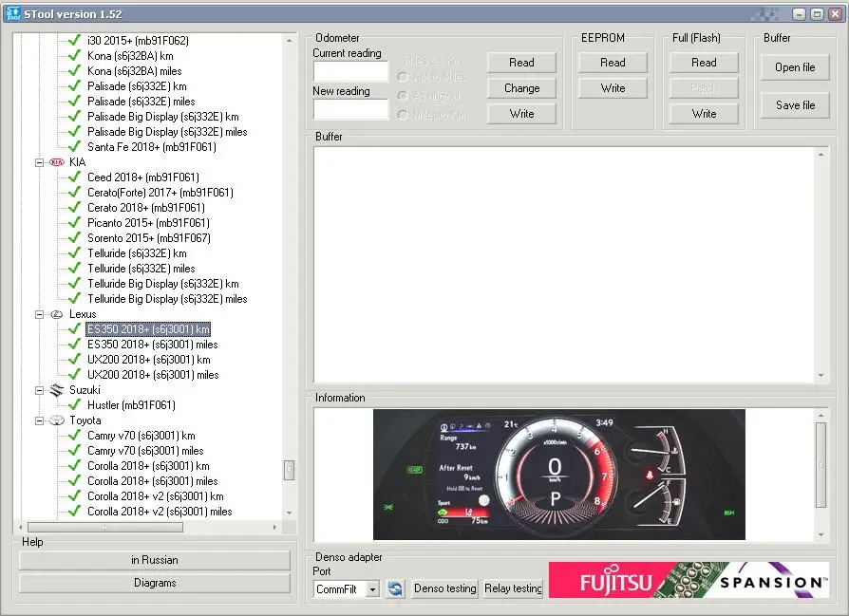Select Camry v70 (s6j3001) miles
This screenshot has height=616, width=849.
coord(145,451)
